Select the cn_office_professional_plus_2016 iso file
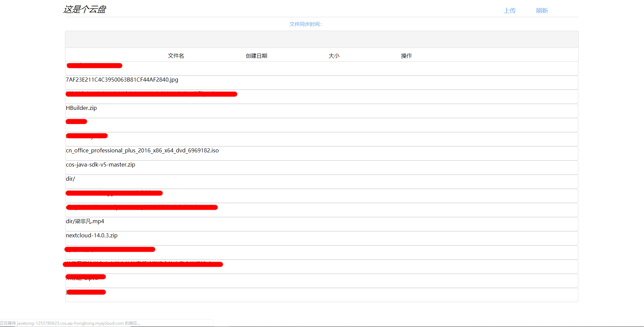644x327 pixels. click(x=142, y=151)
